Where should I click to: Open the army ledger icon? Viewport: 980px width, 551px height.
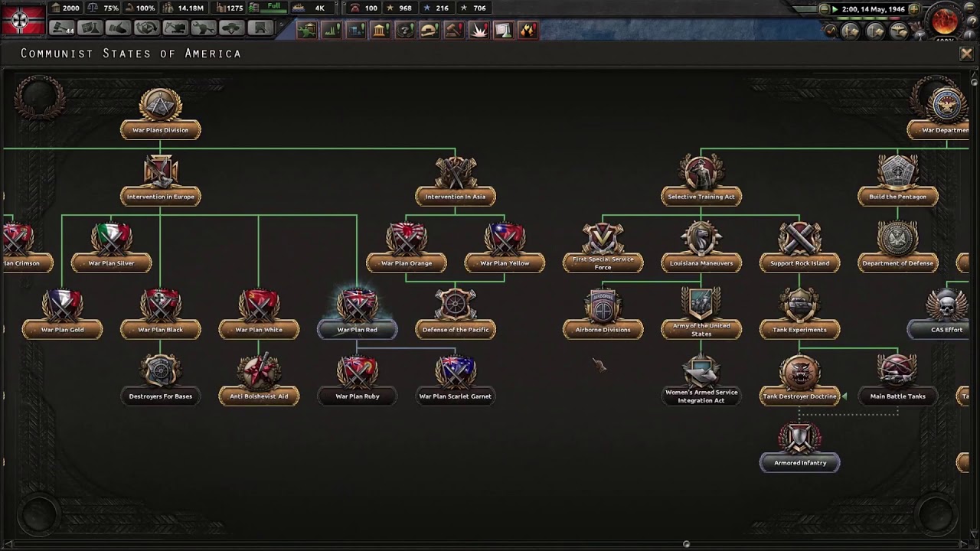(851, 31)
